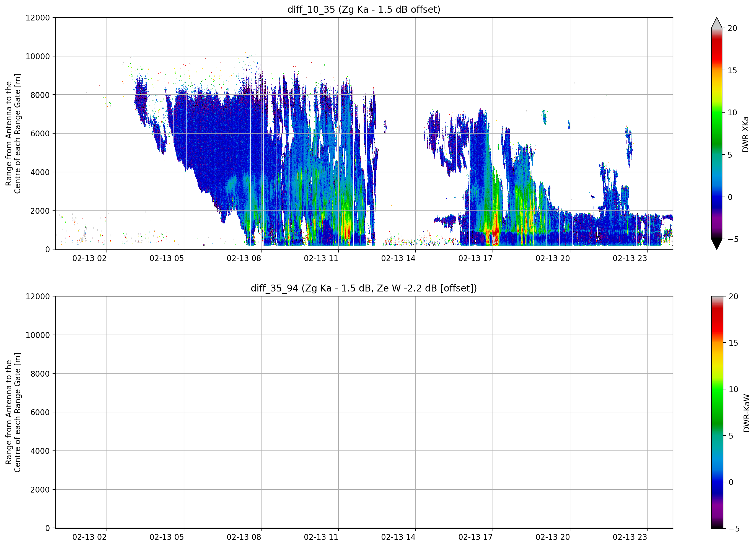Click the DWR-KaW colorbar label
Screen dimensions: 756x547
746,413
